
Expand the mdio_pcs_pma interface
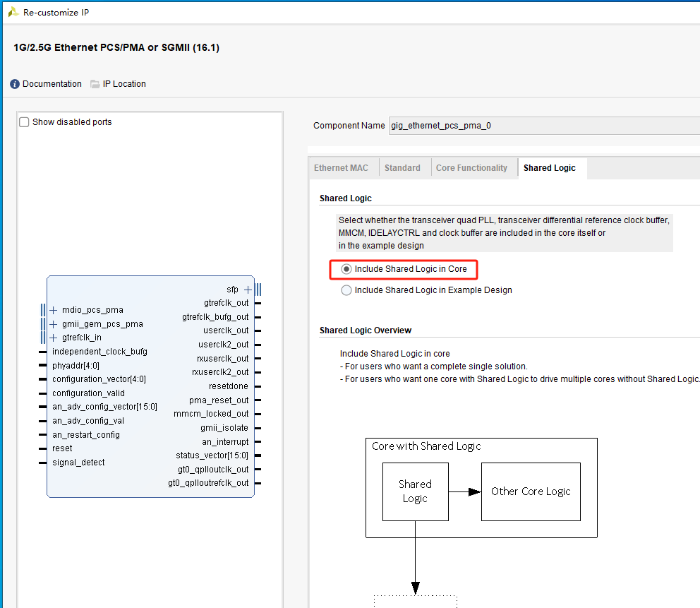click(x=53, y=310)
